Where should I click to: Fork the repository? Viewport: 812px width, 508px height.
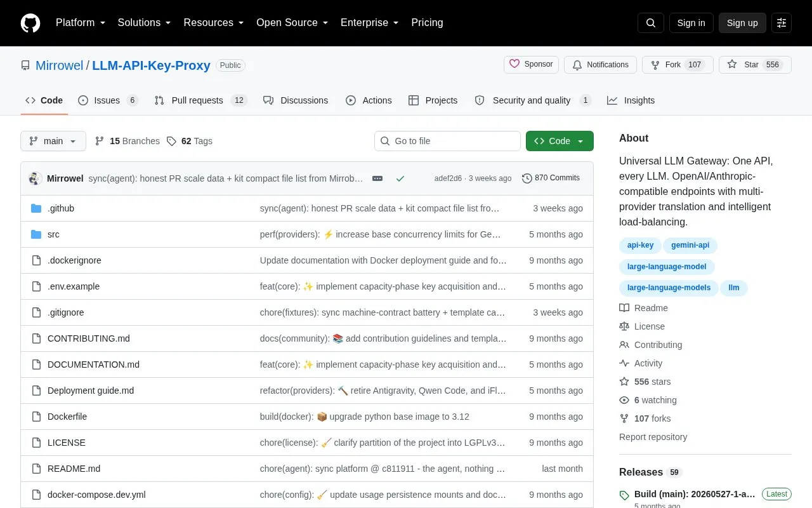[678, 65]
